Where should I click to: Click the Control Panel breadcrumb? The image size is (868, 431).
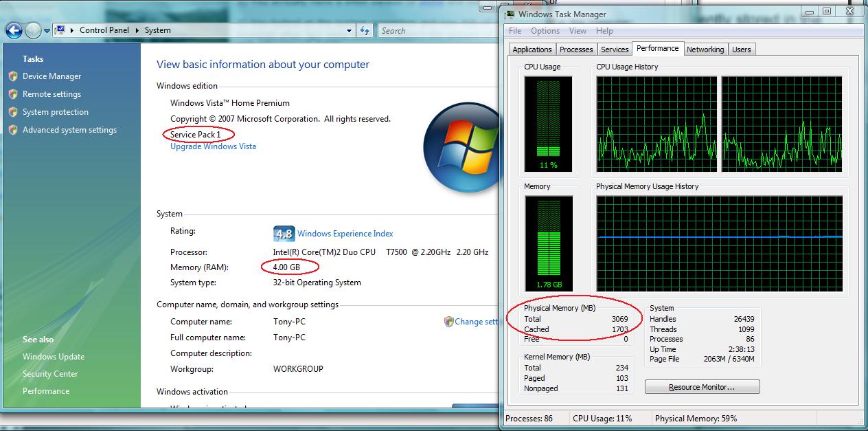coord(104,30)
